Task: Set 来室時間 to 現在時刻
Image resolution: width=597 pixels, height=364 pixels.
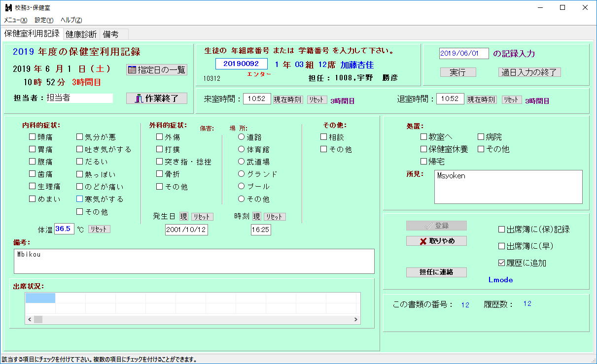Action: [x=288, y=99]
